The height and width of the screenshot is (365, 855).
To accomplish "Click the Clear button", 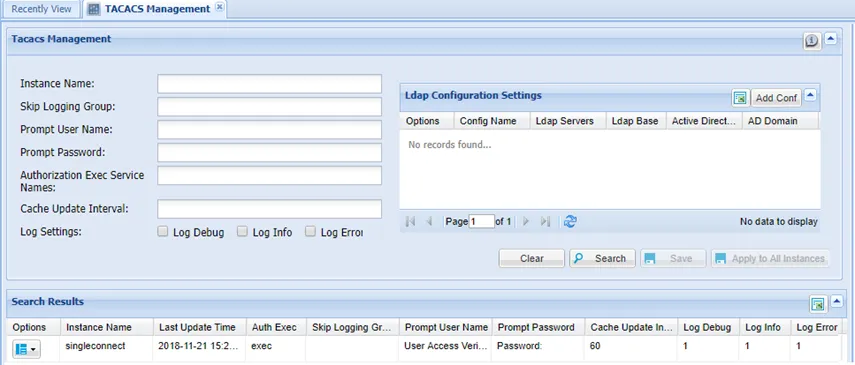I will coord(532,259).
